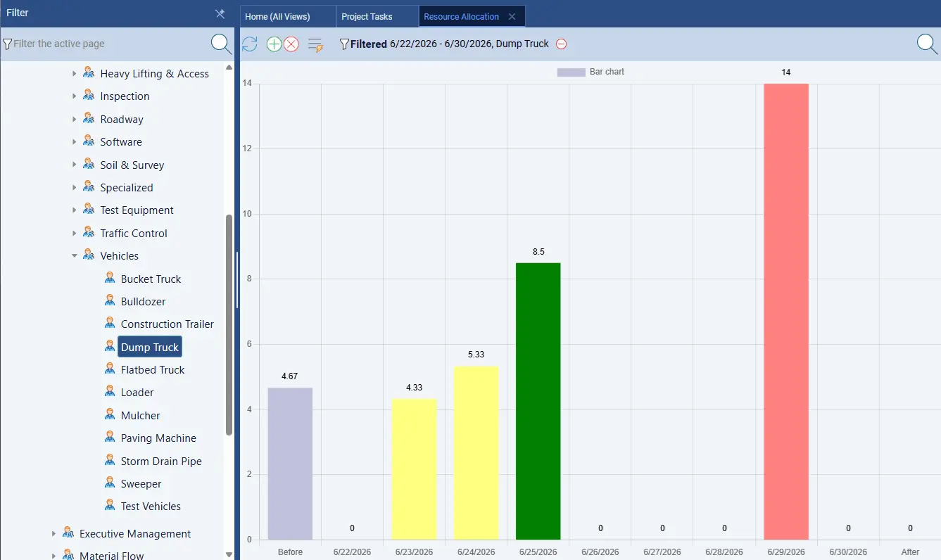Select Construction Trailer in the tree
The height and width of the screenshot is (560, 941).
point(168,324)
